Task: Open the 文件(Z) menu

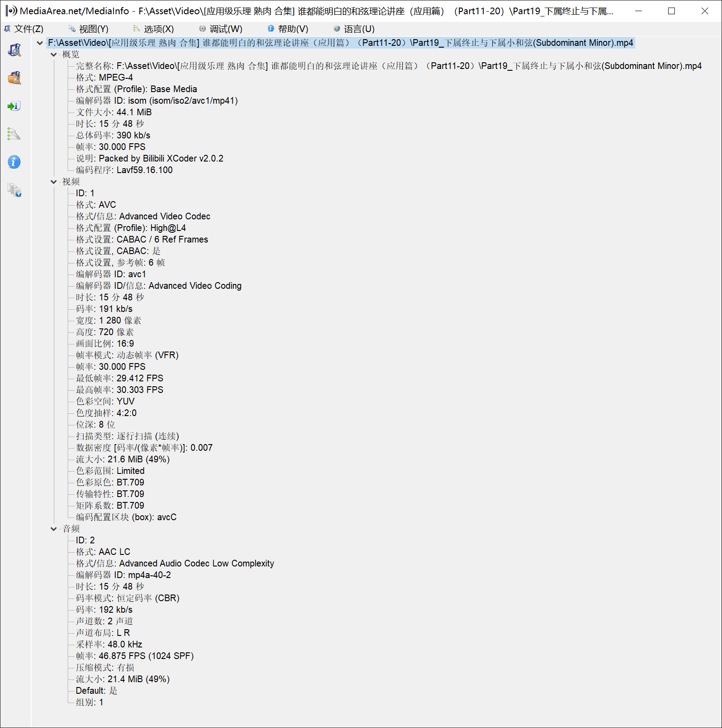Action: tap(24, 29)
